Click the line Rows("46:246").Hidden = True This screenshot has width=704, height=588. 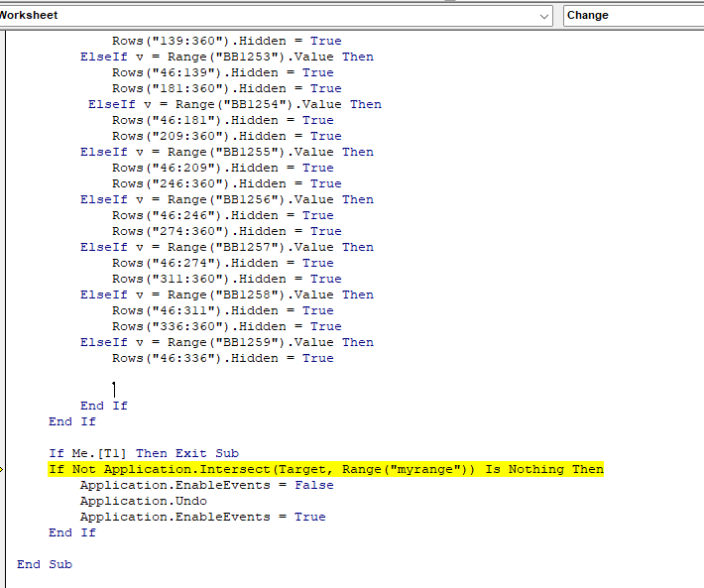tap(223, 215)
